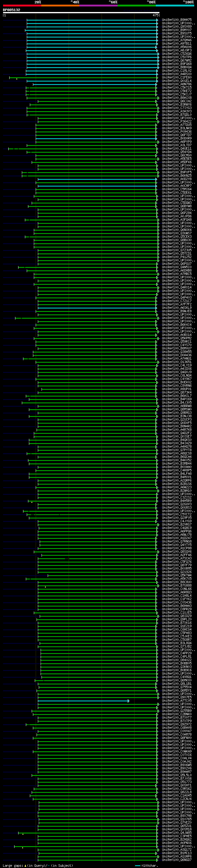Select hit label UniRef100_P09436
This screenshot has height=868, width=197.
[177, 132]
